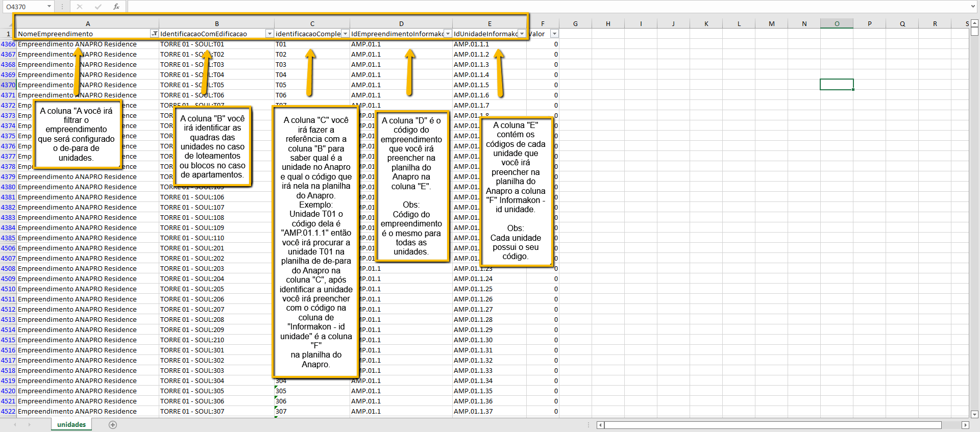Switch to the unidades sheet tab
The height and width of the screenshot is (432, 980).
pos(71,424)
